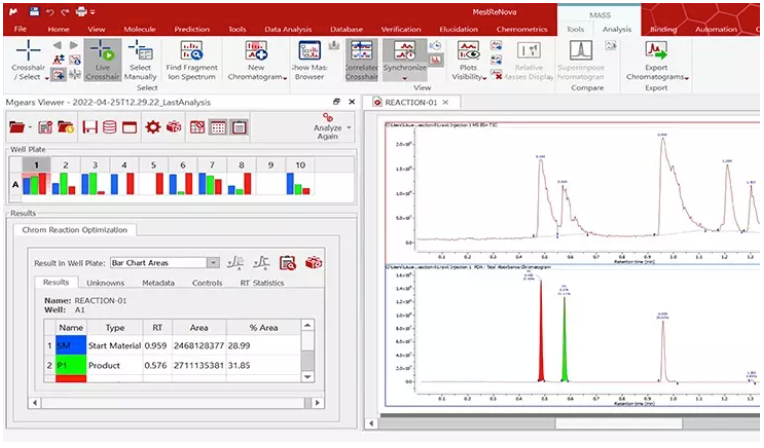The image size is (764, 448).
Task: Toggle the Correlated Crosshair button
Action: click(362, 59)
